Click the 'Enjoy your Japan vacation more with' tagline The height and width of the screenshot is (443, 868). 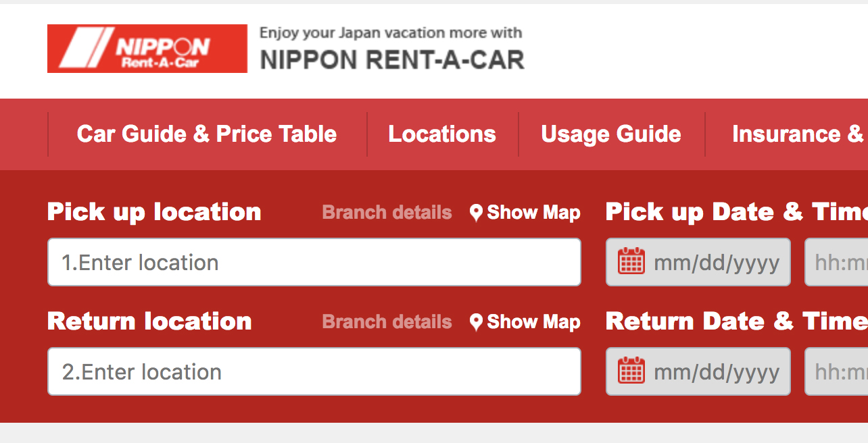tap(391, 32)
